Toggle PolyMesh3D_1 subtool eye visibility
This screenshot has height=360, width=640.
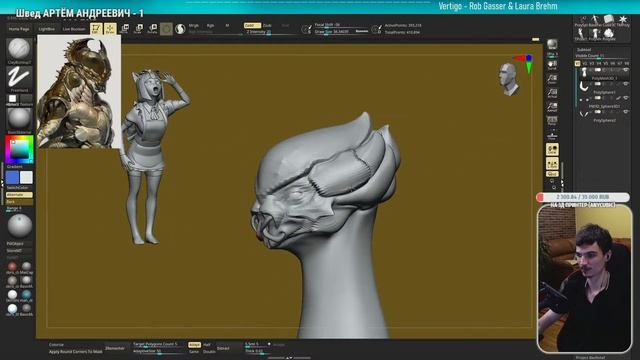pyautogui.click(x=626, y=70)
